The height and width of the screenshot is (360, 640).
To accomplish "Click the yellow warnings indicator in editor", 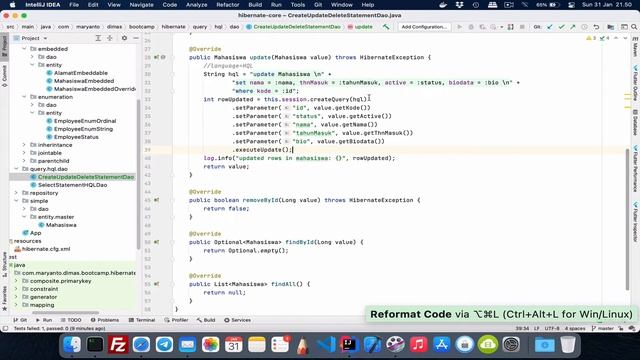I will click(x=591, y=38).
